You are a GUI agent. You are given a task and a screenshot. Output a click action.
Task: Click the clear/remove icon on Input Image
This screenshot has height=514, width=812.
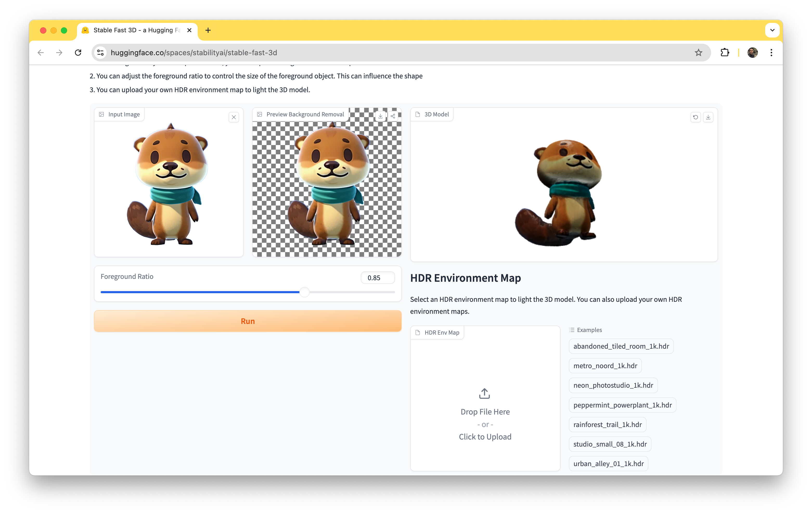coord(234,117)
